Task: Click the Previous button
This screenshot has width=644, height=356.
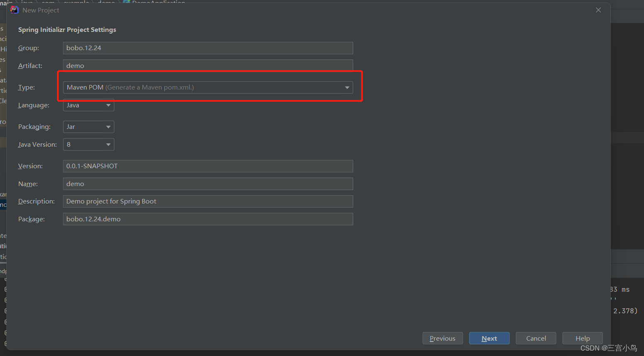Action: click(x=442, y=338)
